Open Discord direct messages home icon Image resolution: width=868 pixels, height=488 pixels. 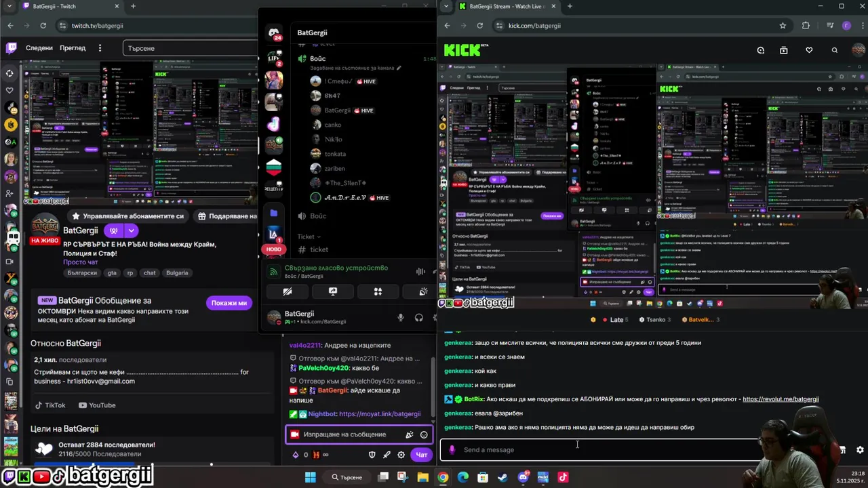[x=274, y=33]
